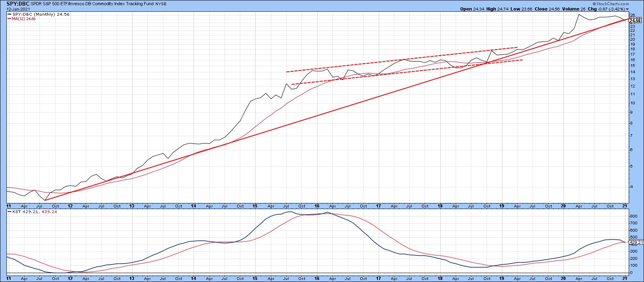Image resolution: width=644 pixels, height=282 pixels.
Task: Click the upper dashed red channel line
Action: (402, 59)
